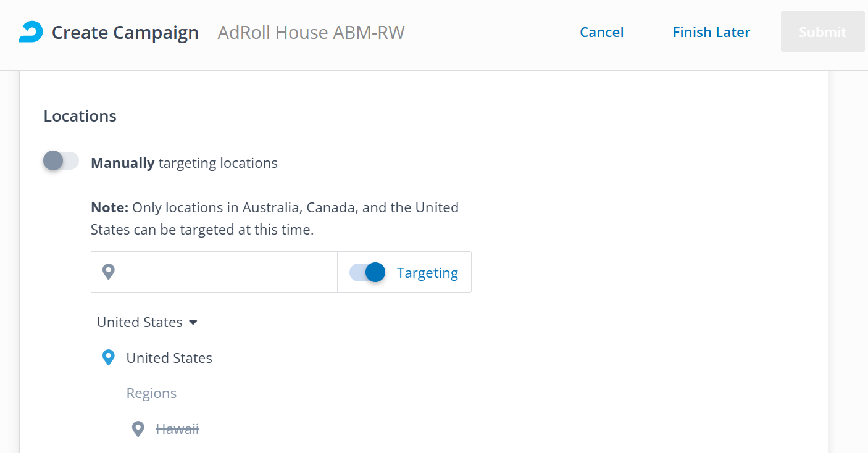868x453 pixels.
Task: Click the Targeting label next to the switch
Action: tap(427, 273)
